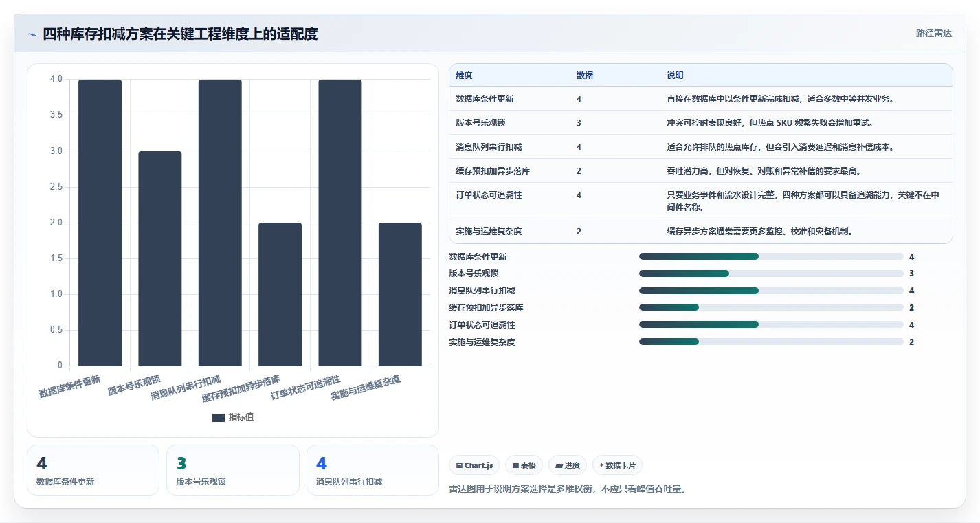Select the 实施与运维复杂度 bar in the chart
Screen dimensions: 980x523
tap(400, 294)
